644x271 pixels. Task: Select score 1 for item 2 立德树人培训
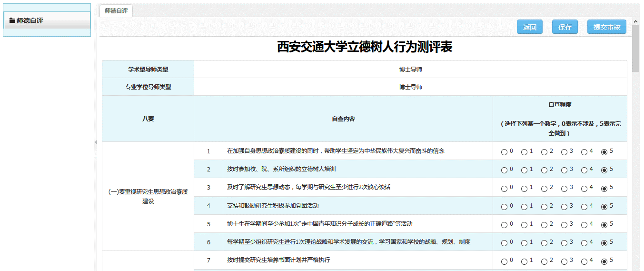(524, 171)
